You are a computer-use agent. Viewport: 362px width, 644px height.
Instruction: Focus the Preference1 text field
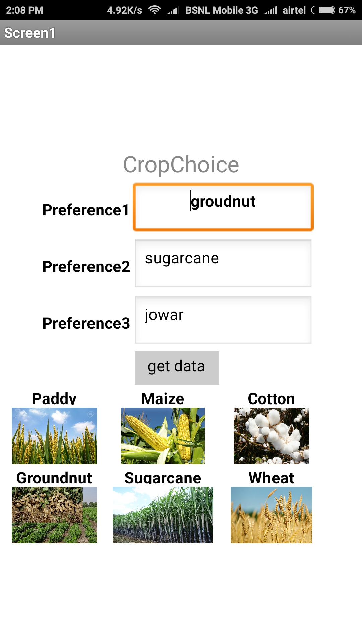[x=223, y=207]
